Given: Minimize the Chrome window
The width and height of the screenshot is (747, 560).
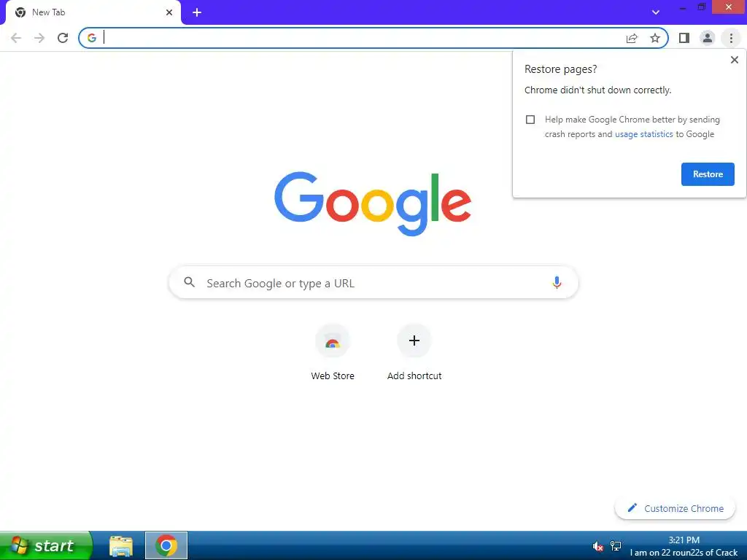Looking at the screenshot, I should (x=683, y=7).
